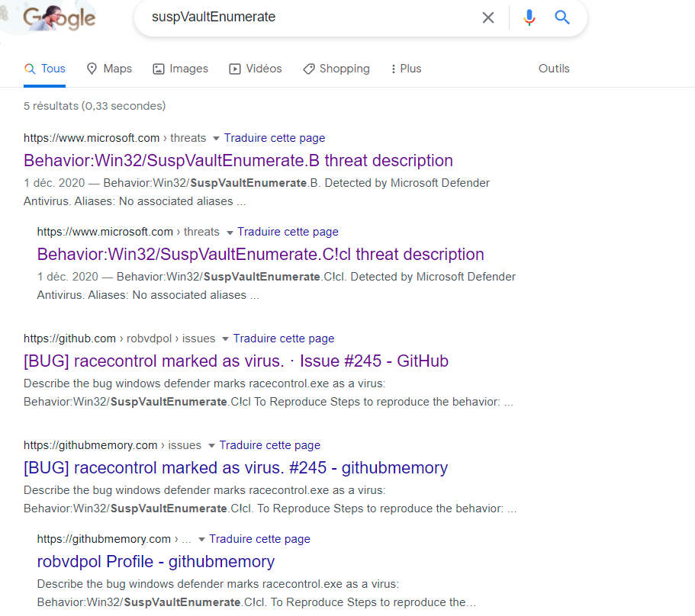The image size is (695, 616).
Task: Launch the search with the magnifier icon
Action: [x=562, y=18]
